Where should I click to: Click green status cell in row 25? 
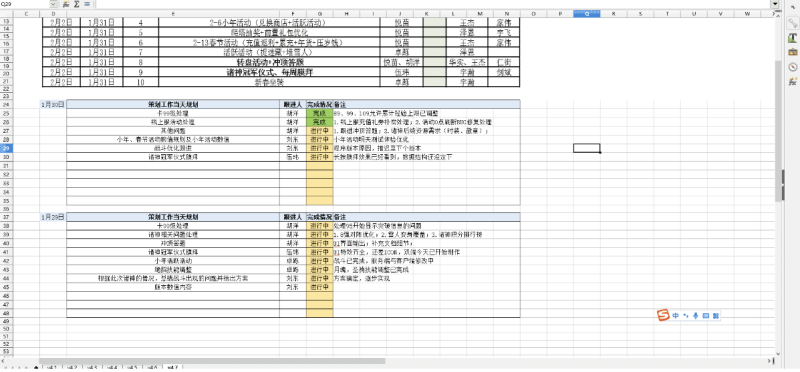point(319,113)
